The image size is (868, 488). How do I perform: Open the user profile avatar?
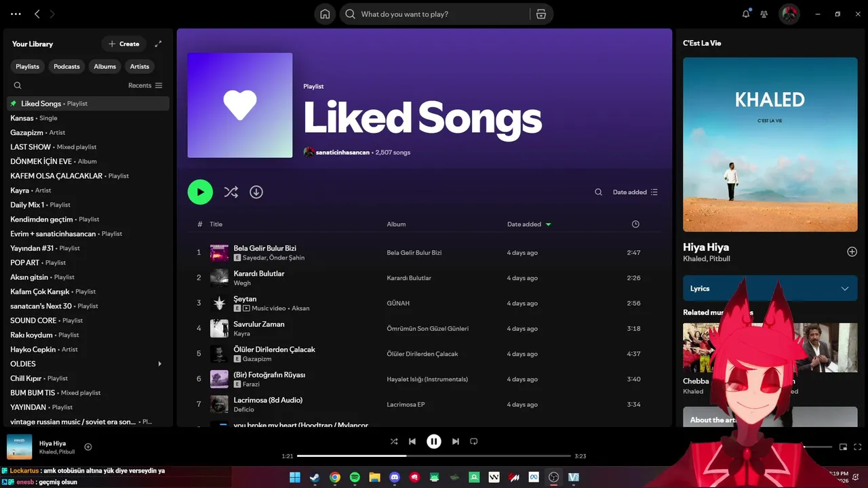[789, 14]
